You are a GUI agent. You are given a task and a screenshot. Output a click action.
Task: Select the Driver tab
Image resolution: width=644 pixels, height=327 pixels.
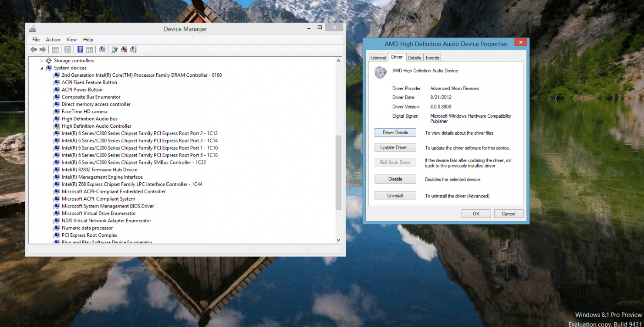(397, 57)
